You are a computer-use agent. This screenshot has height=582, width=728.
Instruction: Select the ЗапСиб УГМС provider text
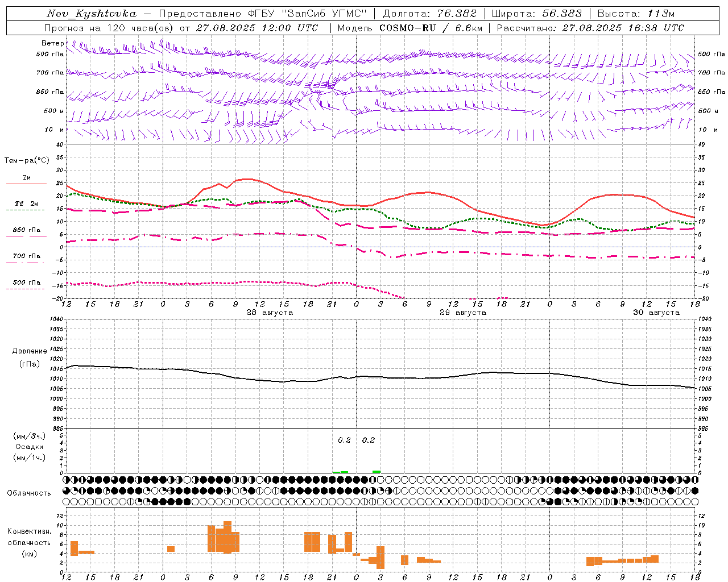pos(324,14)
